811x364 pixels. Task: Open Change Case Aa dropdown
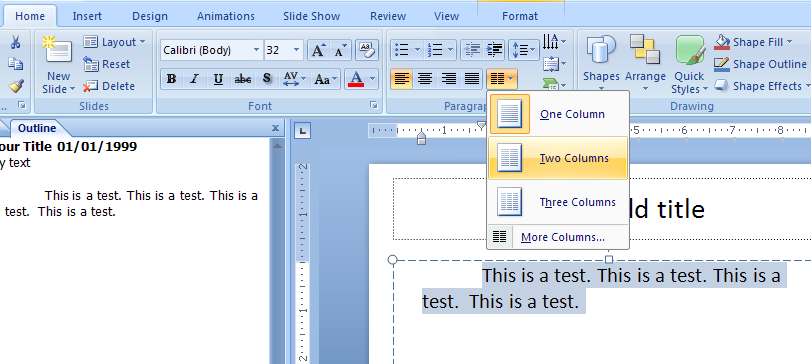tap(326, 79)
